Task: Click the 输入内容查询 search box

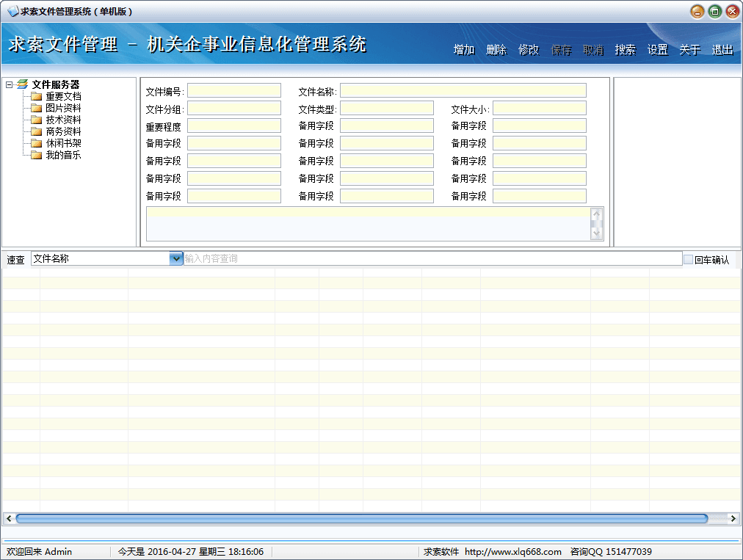Action: 432,258
